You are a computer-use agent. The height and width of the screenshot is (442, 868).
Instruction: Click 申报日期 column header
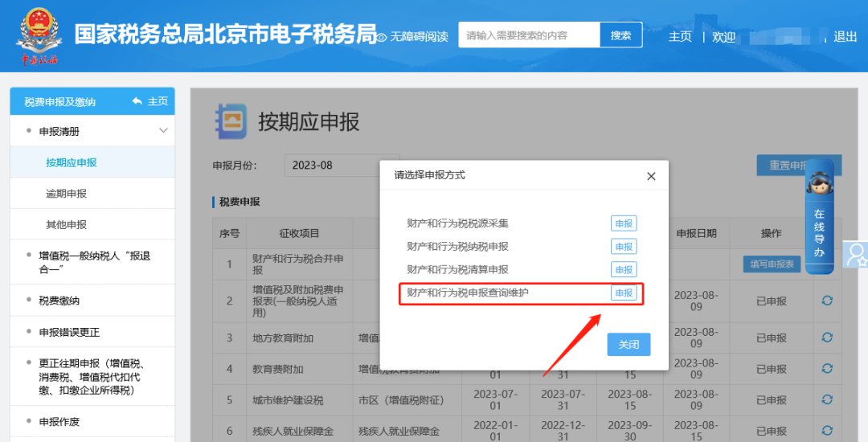coord(696,233)
